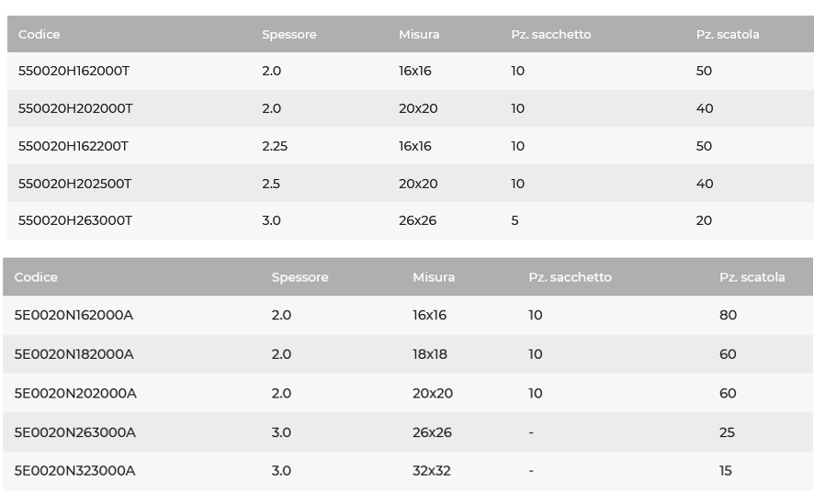Click the 18x18 measure cell

point(430,354)
